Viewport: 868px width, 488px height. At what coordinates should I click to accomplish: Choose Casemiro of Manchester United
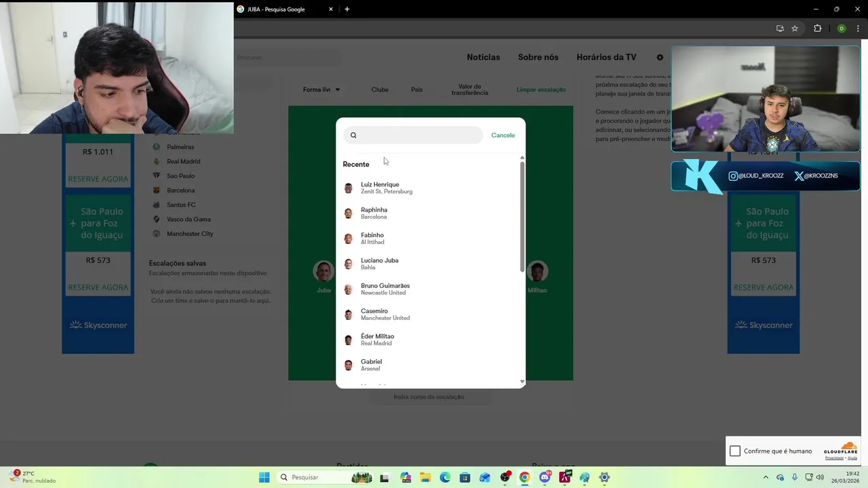coord(431,314)
